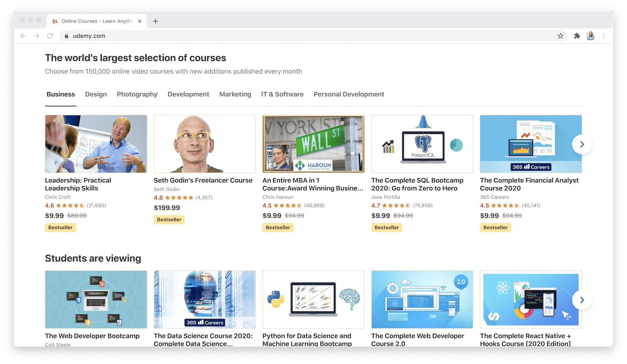Close the Online Courses tab
The height and width of the screenshot is (364, 627).
[x=140, y=21]
